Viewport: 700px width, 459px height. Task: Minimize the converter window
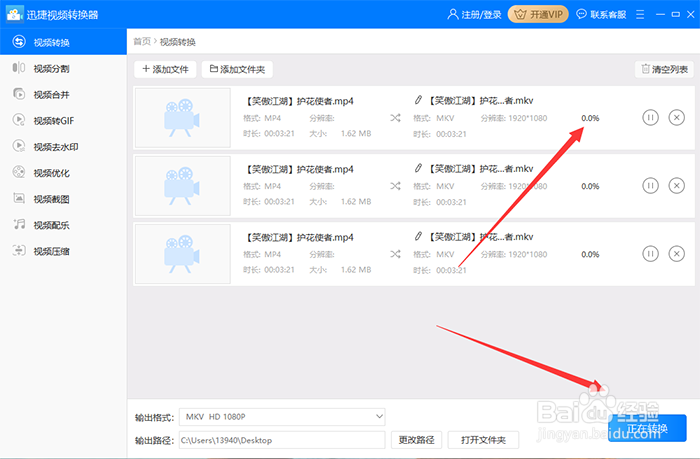[x=660, y=15]
